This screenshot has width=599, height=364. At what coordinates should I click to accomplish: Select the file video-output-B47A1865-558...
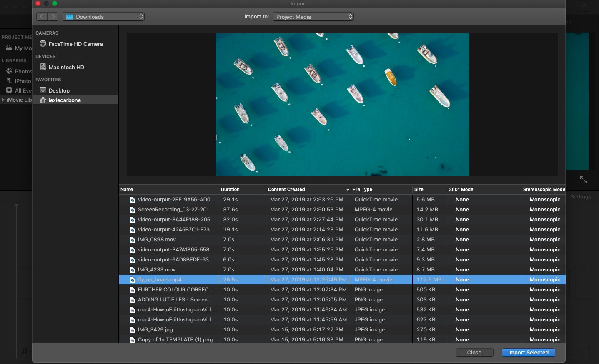tap(176, 250)
